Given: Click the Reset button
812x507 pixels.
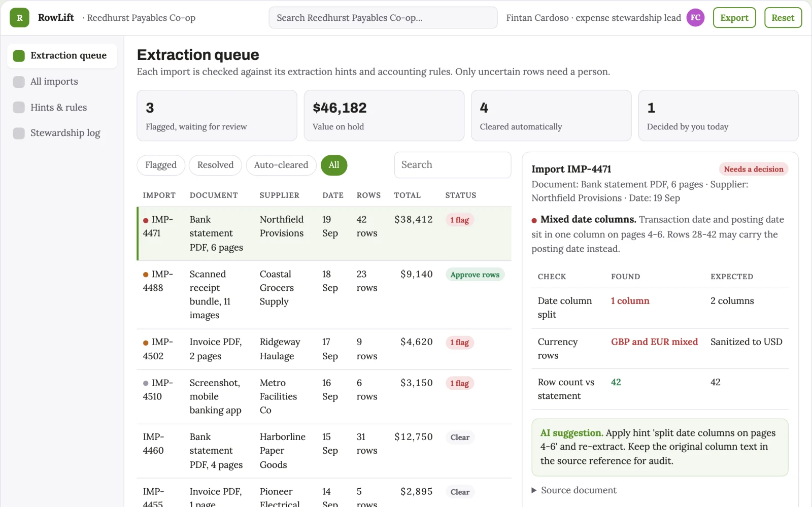Looking at the screenshot, I should [x=783, y=18].
